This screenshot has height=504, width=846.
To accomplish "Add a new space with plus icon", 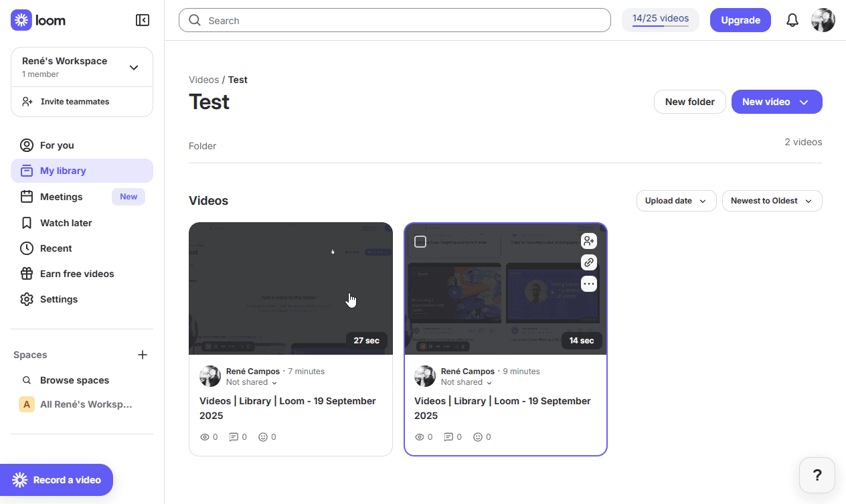I will click(143, 355).
